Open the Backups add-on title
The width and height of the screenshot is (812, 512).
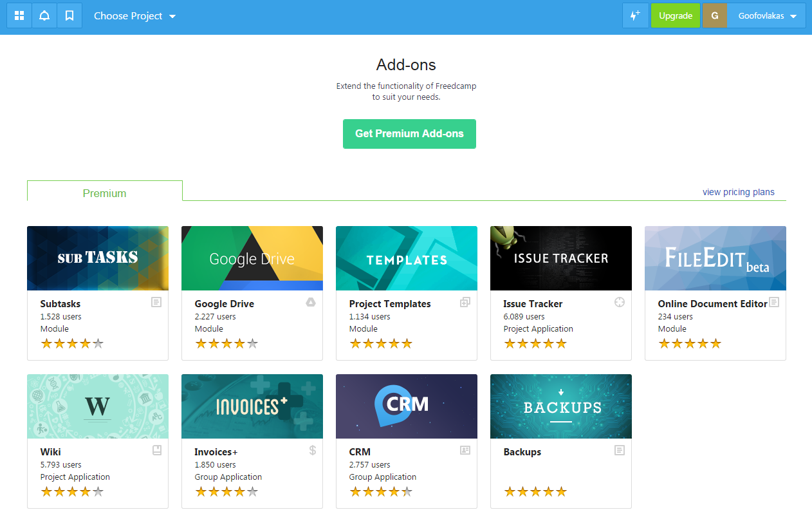(x=522, y=452)
